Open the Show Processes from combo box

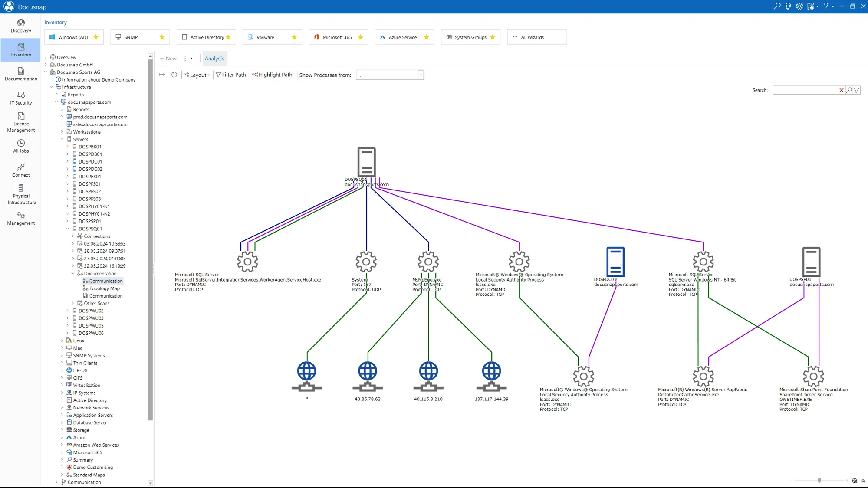pyautogui.click(x=390, y=75)
